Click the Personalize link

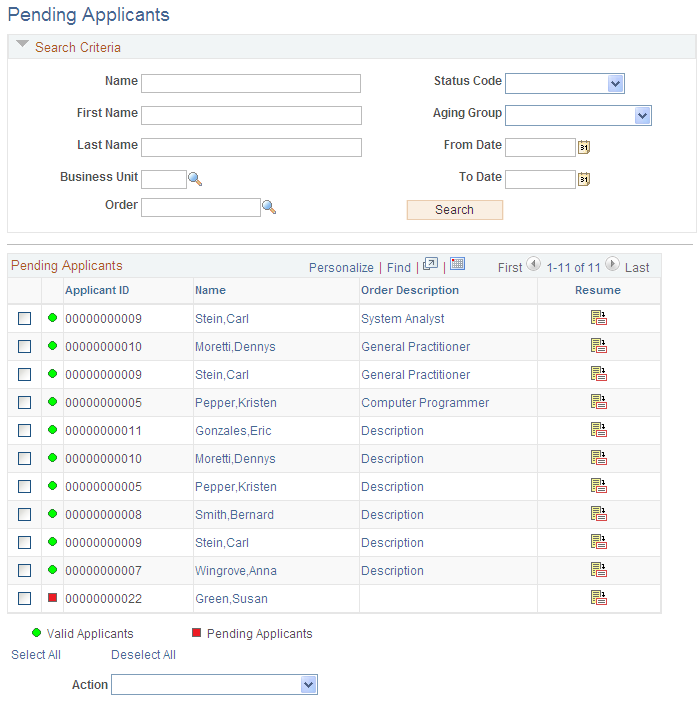(341, 267)
